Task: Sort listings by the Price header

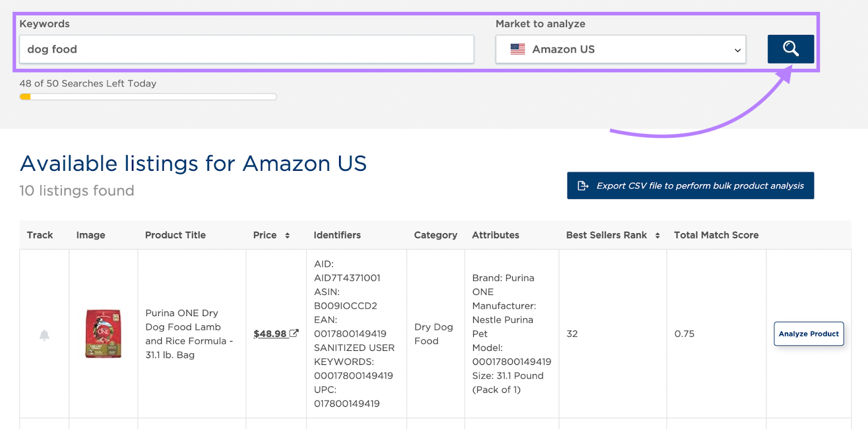Action: [x=265, y=235]
